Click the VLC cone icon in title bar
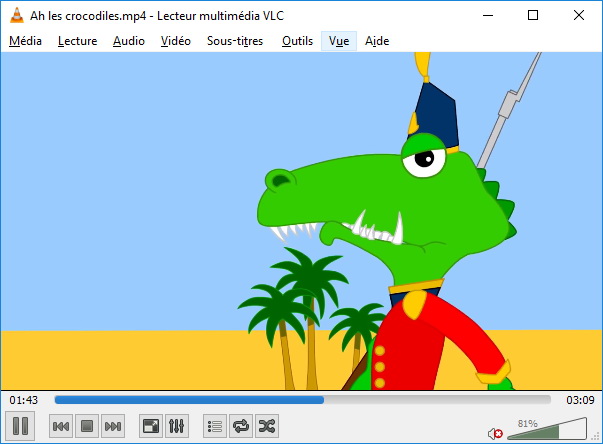This screenshot has height=444, width=603. tap(17, 15)
